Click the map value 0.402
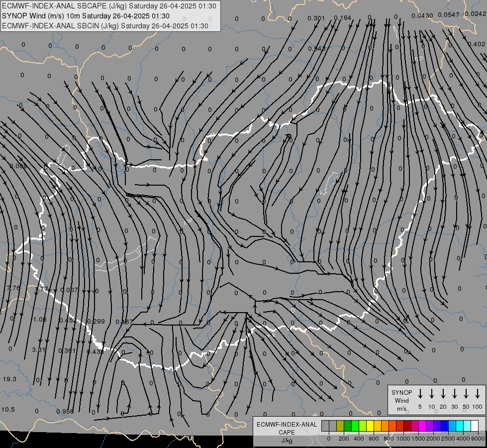487x448 pixels. 477,44
